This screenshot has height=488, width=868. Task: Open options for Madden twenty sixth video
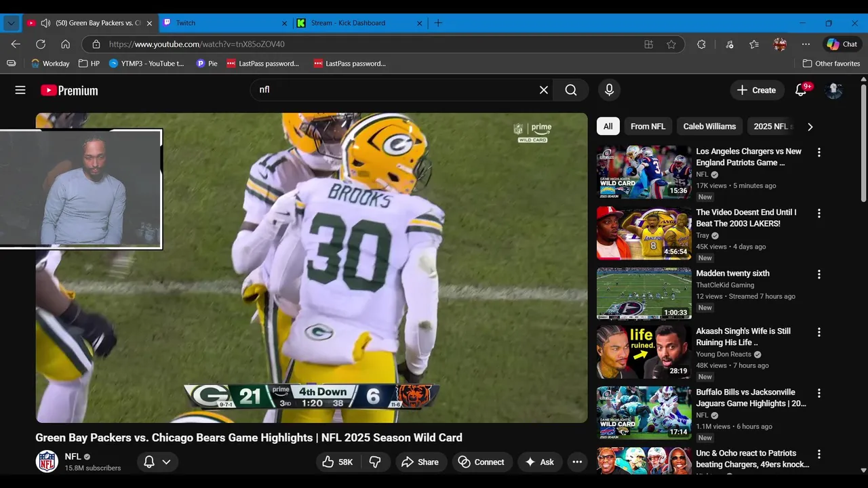click(x=818, y=274)
